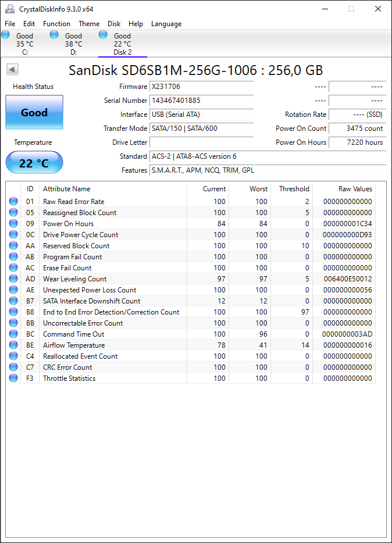Select the C: drive status orb
This screenshot has width=392, height=543.
tap(6, 34)
